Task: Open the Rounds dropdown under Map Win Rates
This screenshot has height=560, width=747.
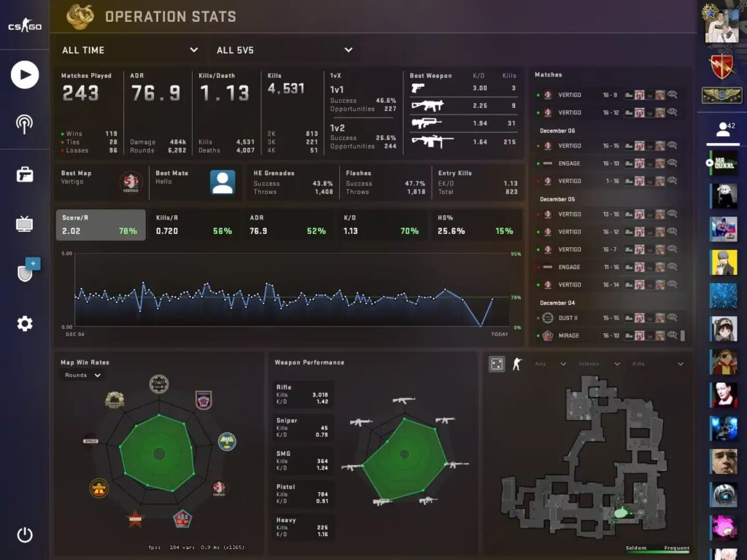Action: point(82,376)
